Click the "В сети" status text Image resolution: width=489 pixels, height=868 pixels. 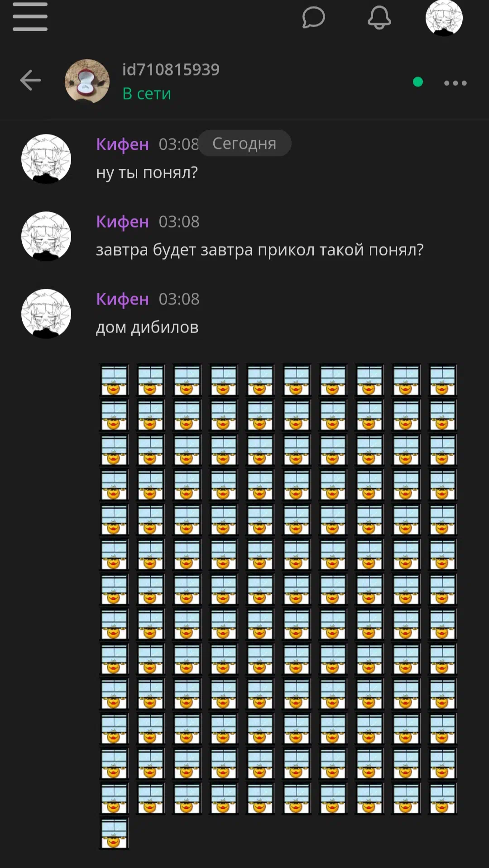[147, 94]
